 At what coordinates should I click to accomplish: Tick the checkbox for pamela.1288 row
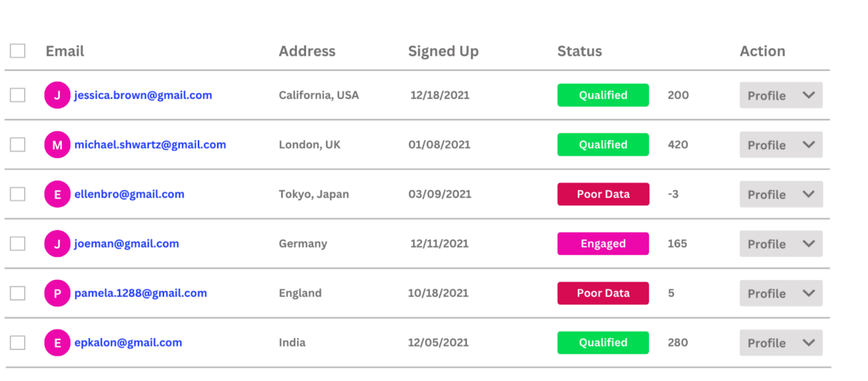pos(18,293)
